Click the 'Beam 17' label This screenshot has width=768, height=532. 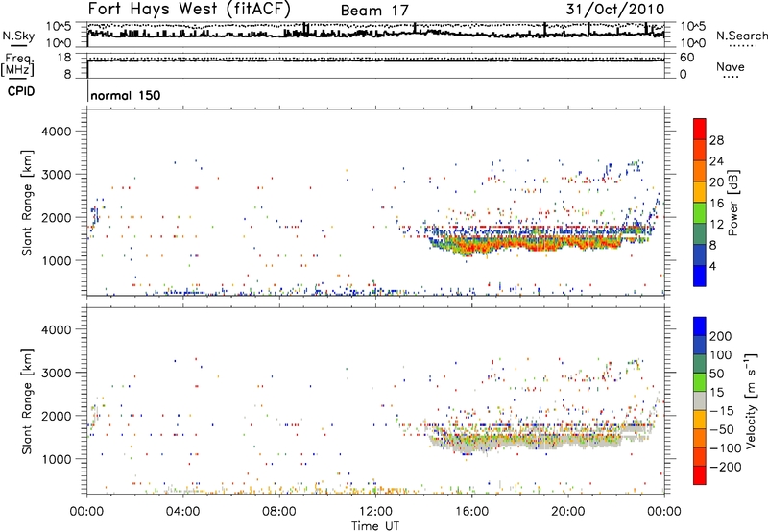pos(374,11)
